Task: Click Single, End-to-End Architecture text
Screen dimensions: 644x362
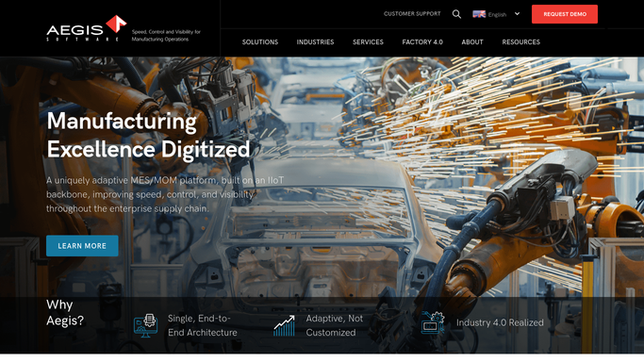Action: point(203,325)
